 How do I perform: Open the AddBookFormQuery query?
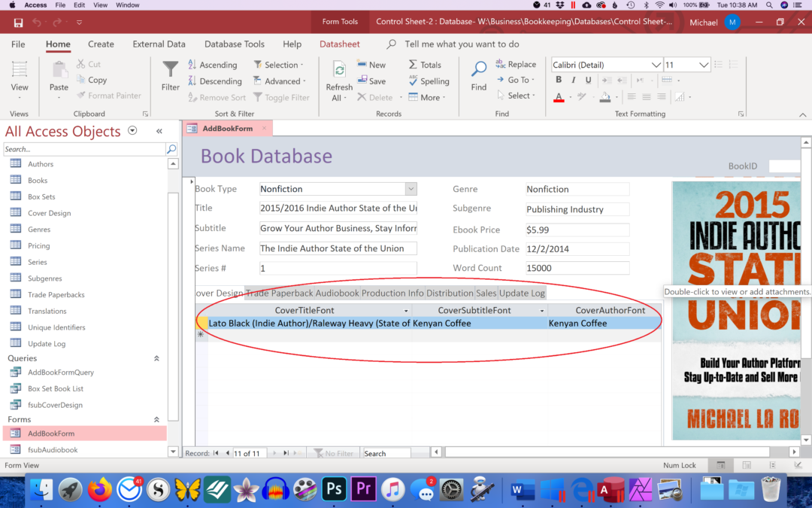click(x=61, y=373)
